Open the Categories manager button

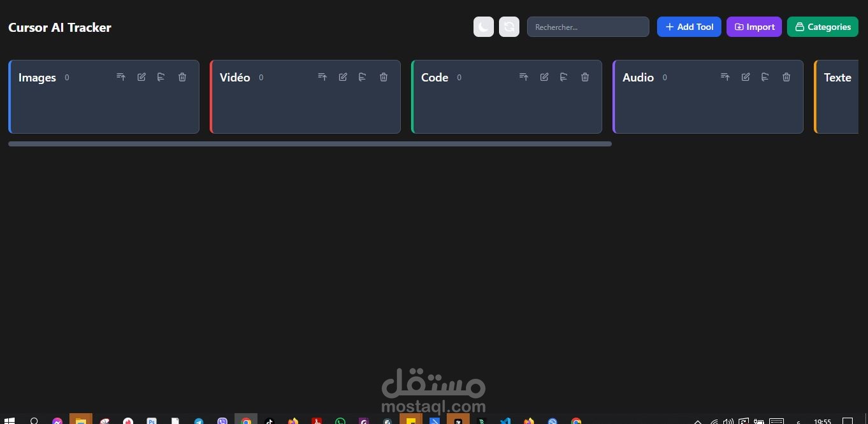pos(823,27)
